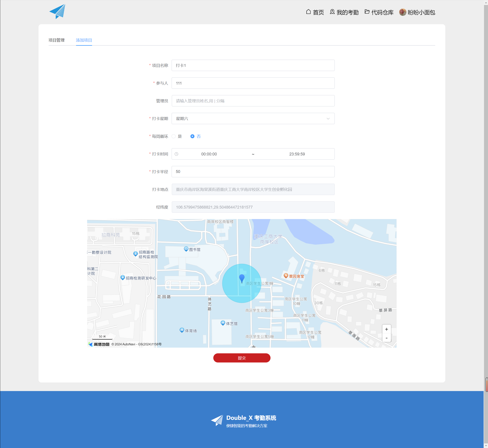Click 重庆工商大学南岸校区 map label
The height and width of the screenshot is (448, 488).
268,239
